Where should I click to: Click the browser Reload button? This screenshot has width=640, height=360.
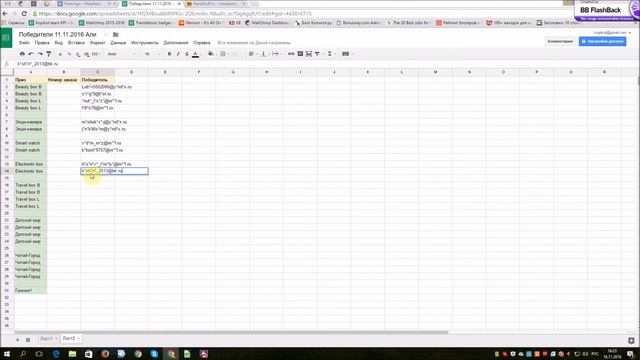pos(24,13)
